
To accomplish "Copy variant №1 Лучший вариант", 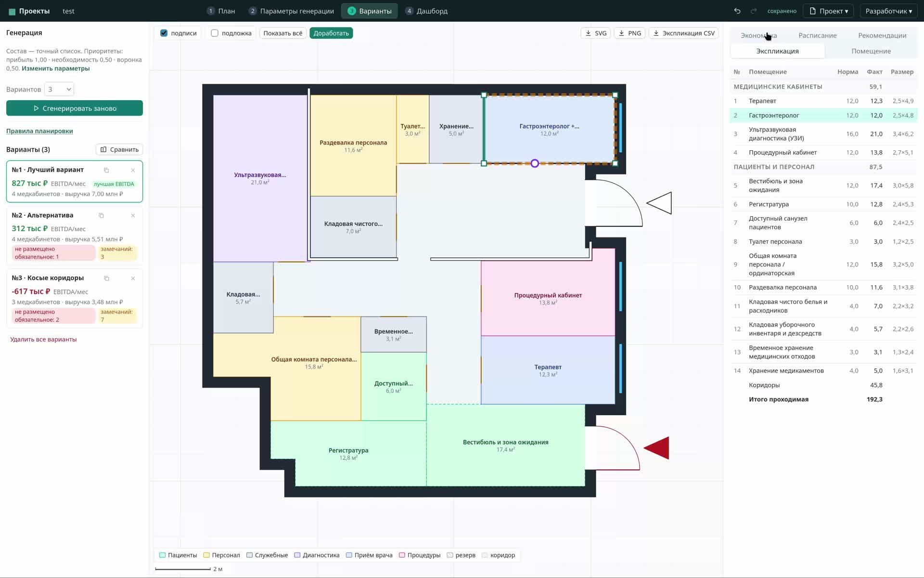I will (x=106, y=170).
